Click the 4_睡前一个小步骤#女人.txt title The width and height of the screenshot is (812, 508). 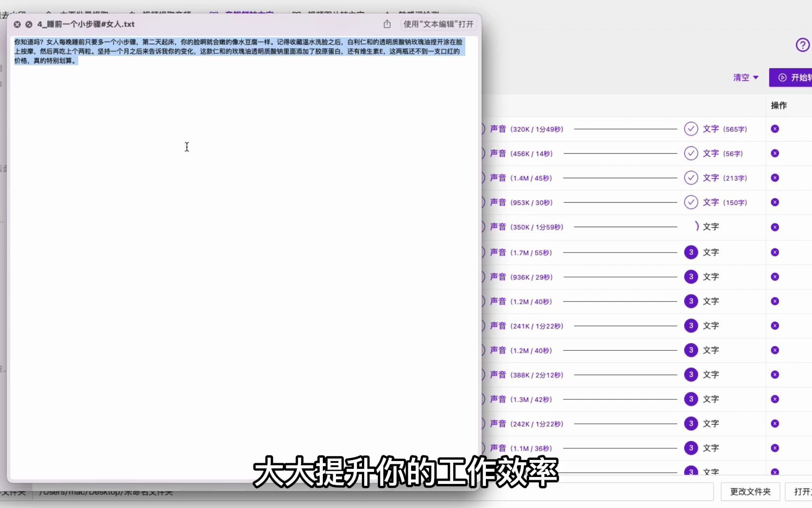coord(86,24)
